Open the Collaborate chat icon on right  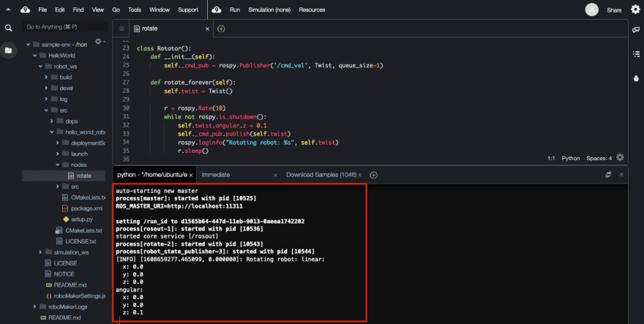tap(636, 29)
